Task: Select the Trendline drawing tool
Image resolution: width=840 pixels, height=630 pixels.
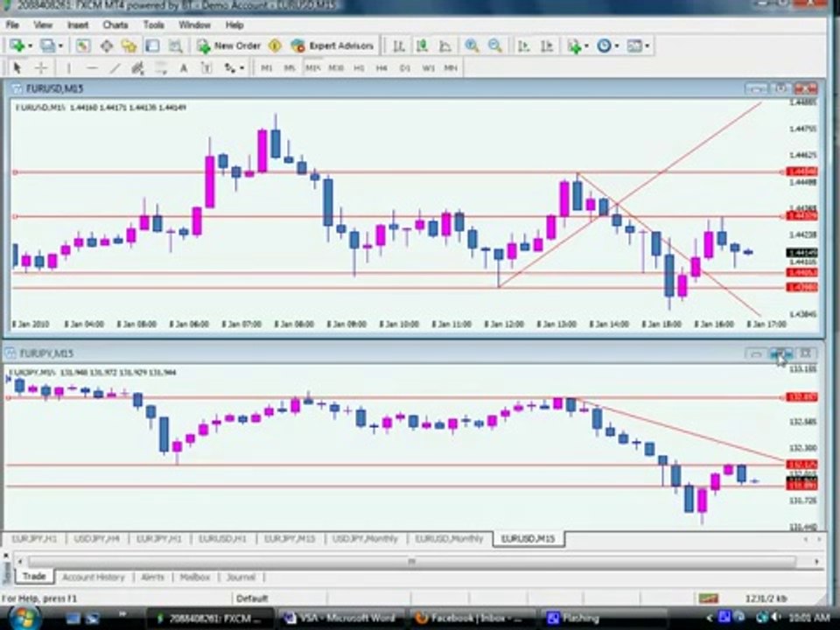Action: click(x=115, y=68)
